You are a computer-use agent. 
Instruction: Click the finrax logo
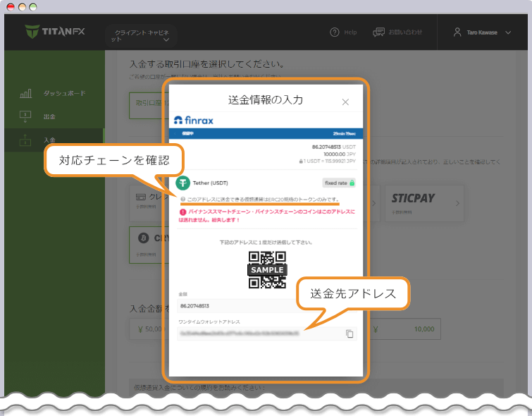(193, 120)
